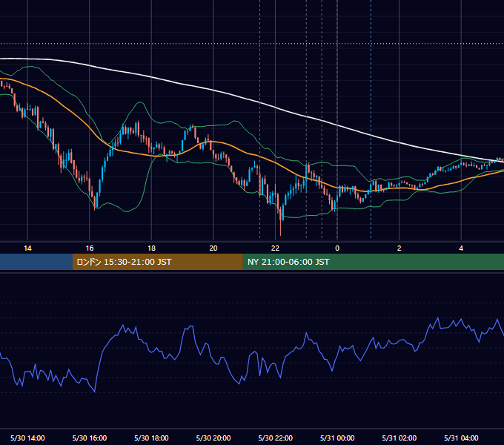Click the 5/30 20:00 time label
The image size is (504, 445).
tap(213, 438)
